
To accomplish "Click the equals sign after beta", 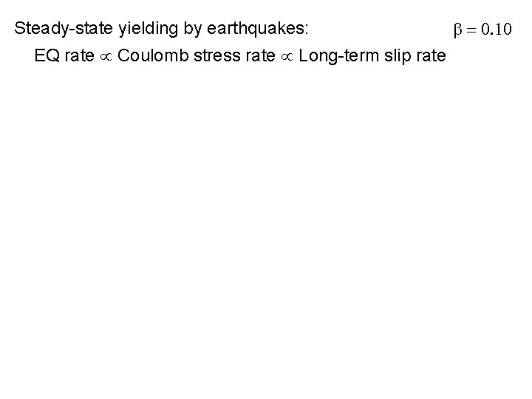I will point(472,31).
